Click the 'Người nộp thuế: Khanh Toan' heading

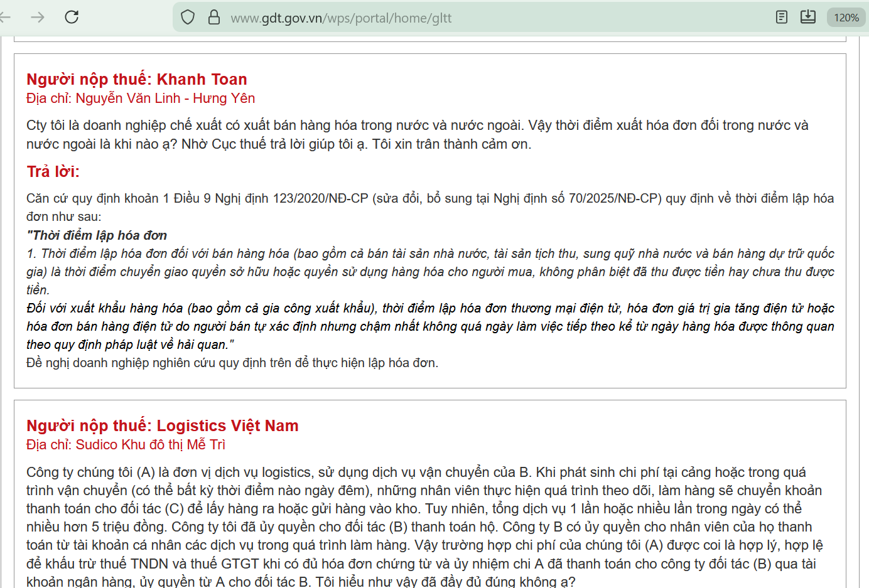point(137,79)
